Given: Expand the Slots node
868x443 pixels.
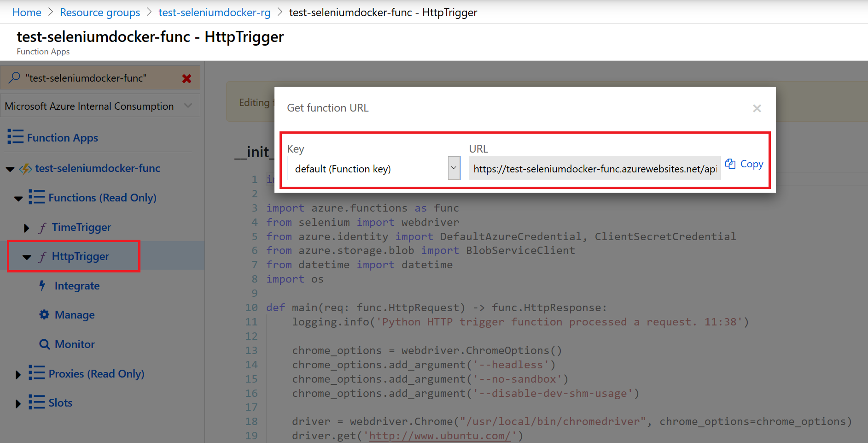Looking at the screenshot, I should (18, 404).
